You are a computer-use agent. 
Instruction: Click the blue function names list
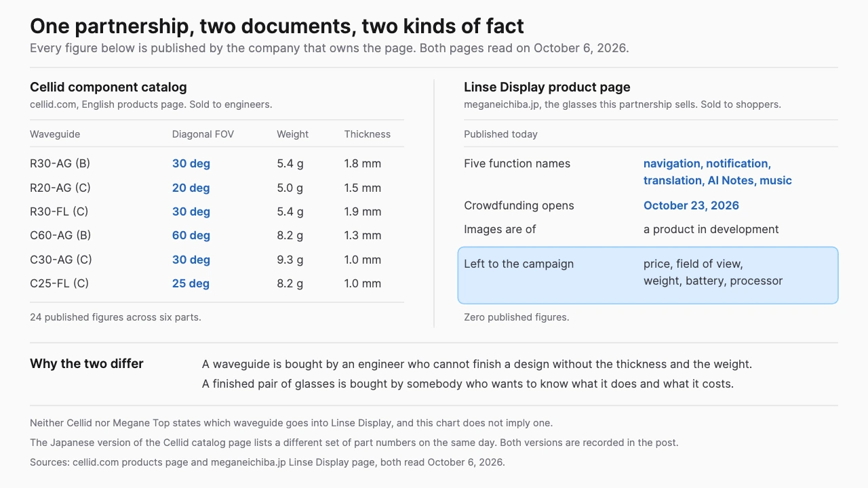(717, 172)
